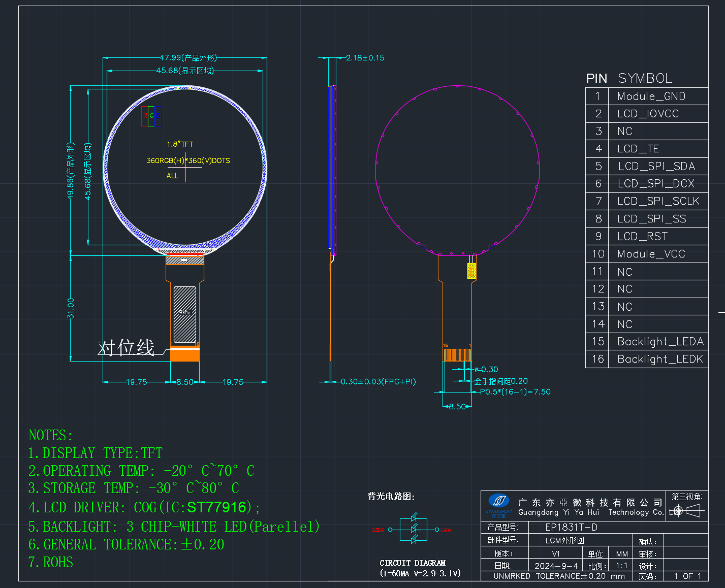This screenshot has width=725, height=588.
Task: Select the RGB sub-pixel marker on display
Action: 151,116
